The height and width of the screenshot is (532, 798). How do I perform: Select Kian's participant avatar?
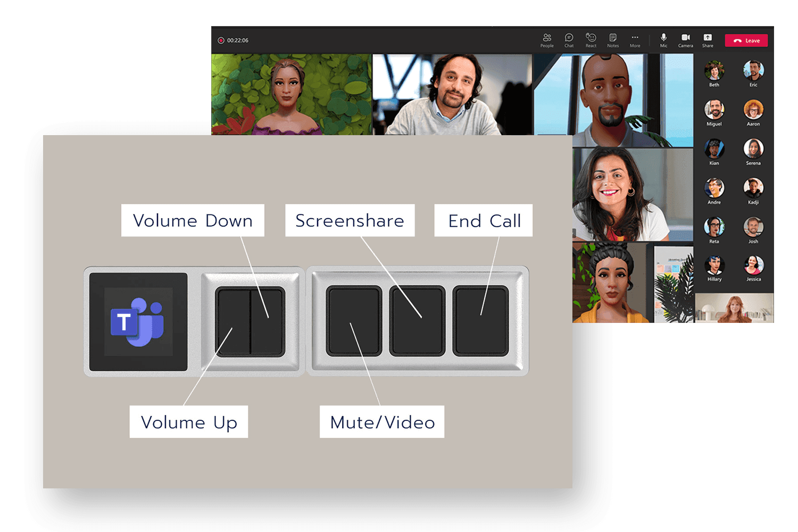tap(714, 149)
